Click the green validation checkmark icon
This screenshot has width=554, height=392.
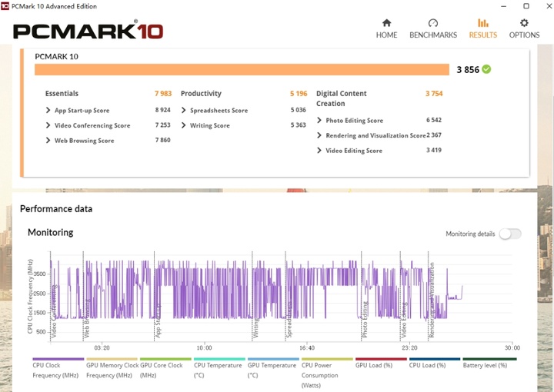coord(486,69)
